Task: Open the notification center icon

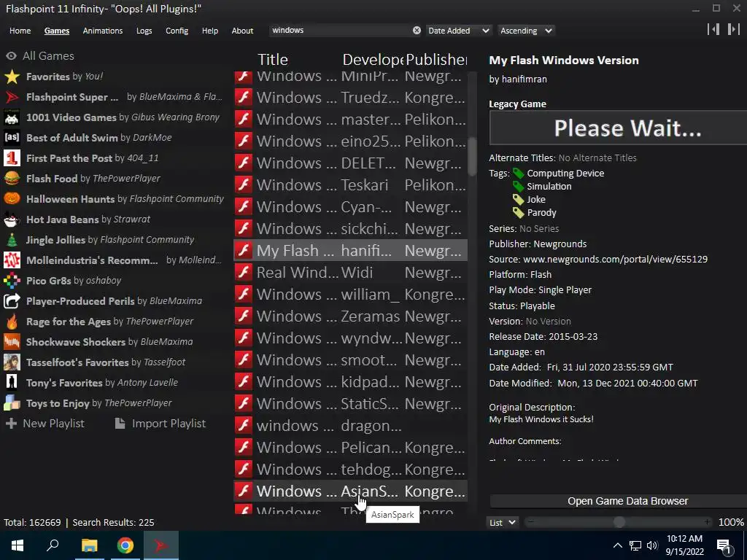Action: click(724, 545)
